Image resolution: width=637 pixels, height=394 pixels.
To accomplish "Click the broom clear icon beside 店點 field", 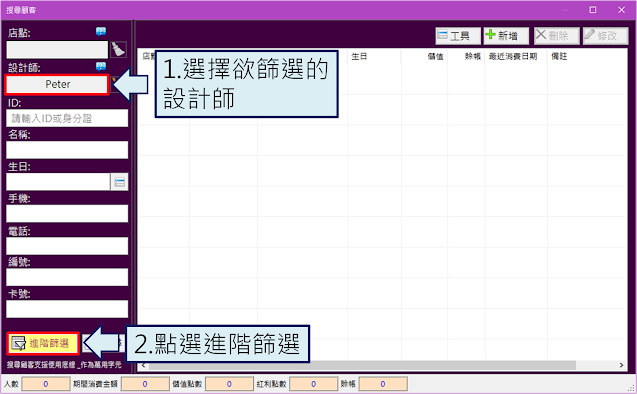I will click(118, 50).
